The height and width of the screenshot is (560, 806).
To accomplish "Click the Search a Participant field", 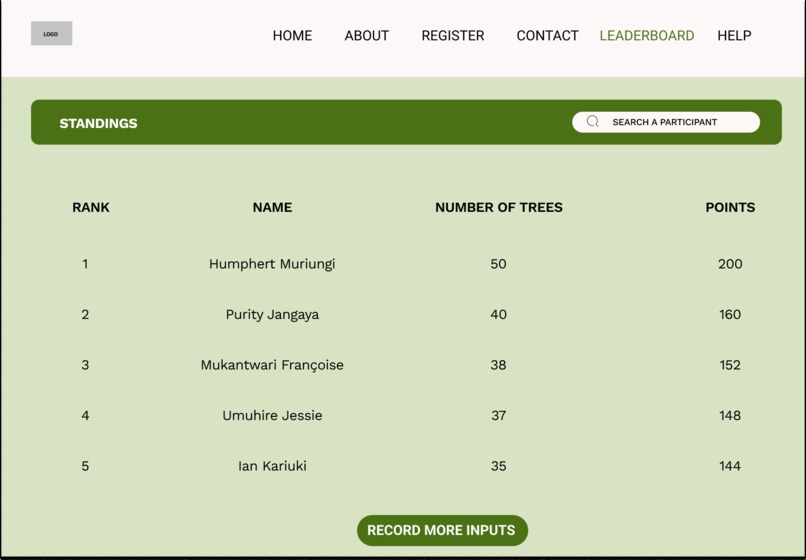I will tap(666, 122).
